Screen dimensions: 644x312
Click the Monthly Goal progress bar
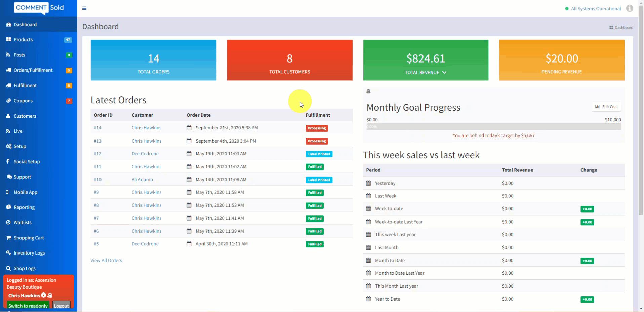pos(493,127)
